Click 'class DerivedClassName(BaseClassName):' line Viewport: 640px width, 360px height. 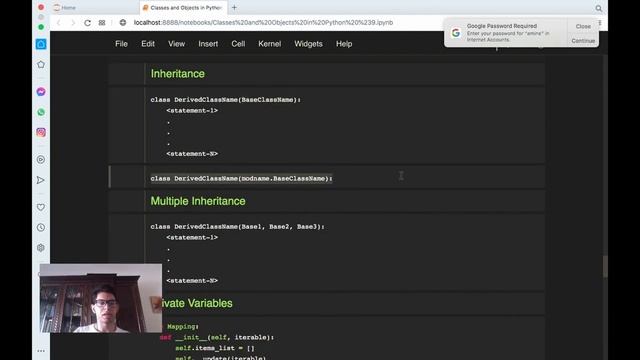(x=225, y=100)
